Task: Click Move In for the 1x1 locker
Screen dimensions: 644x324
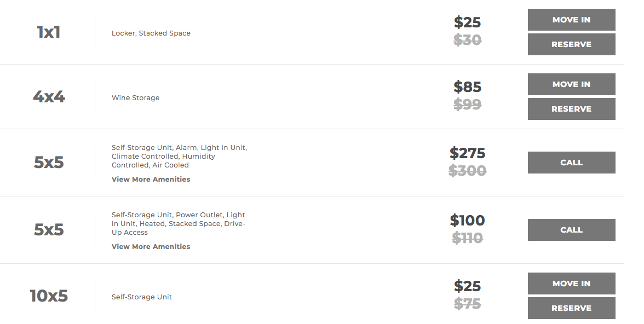Action: [x=571, y=20]
